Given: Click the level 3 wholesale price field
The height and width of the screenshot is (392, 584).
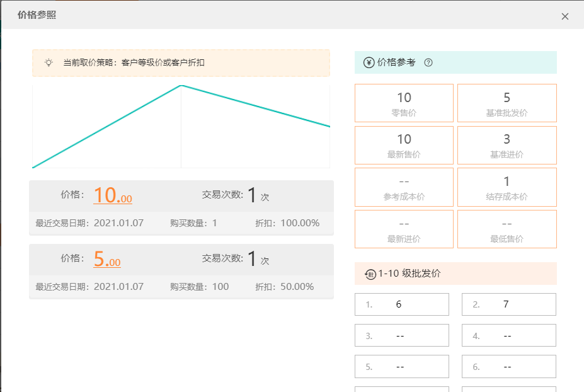Looking at the screenshot, I should click(x=402, y=335).
